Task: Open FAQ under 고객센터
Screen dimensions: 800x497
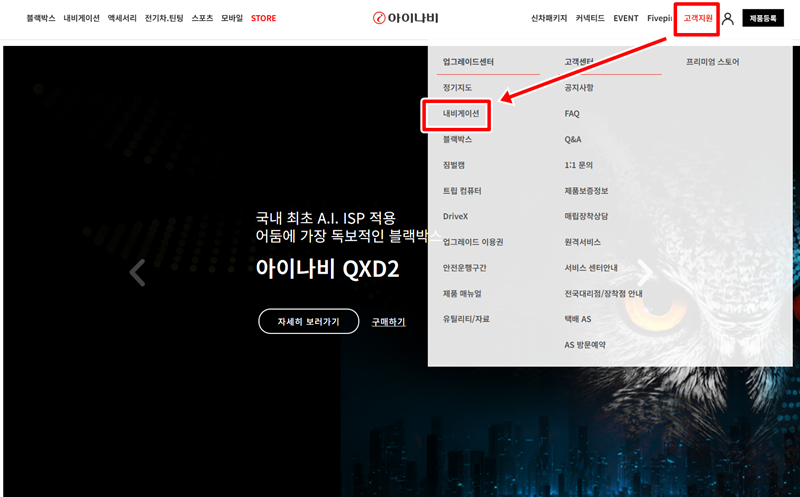Action: click(x=572, y=113)
